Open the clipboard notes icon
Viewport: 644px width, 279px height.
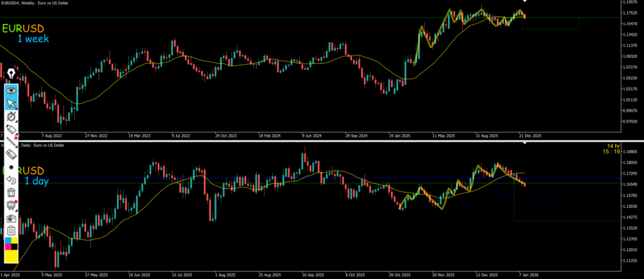click(x=11, y=231)
